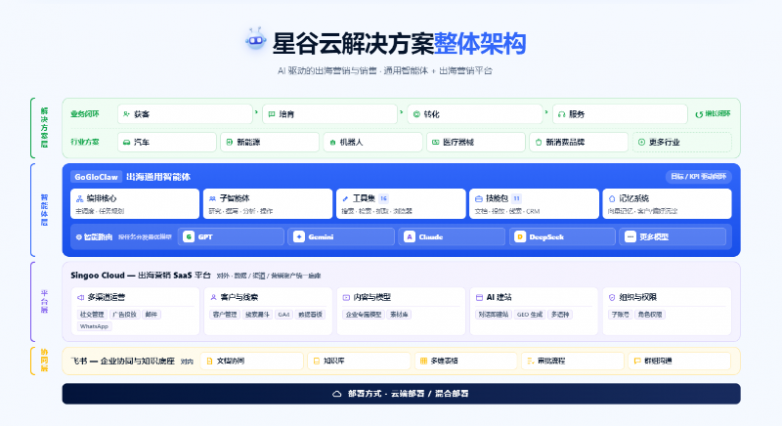Click the flag icon in 培育 box
This screenshot has width=782, height=426.
(x=272, y=114)
